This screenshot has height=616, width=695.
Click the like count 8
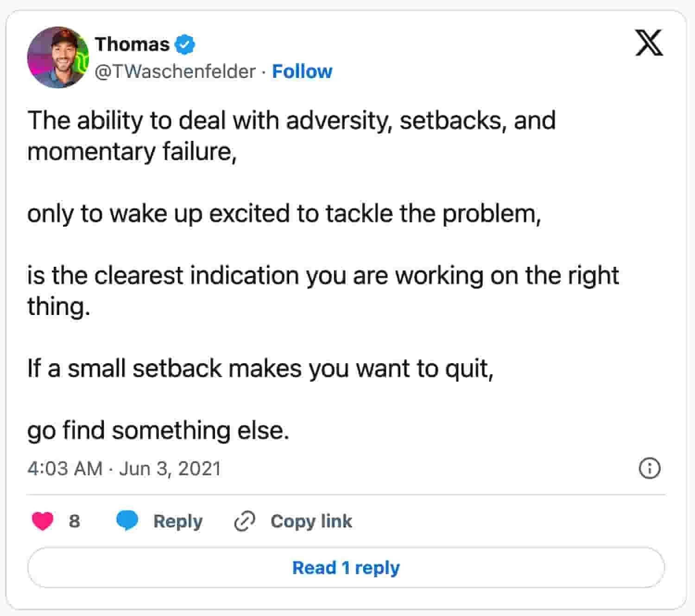74,521
